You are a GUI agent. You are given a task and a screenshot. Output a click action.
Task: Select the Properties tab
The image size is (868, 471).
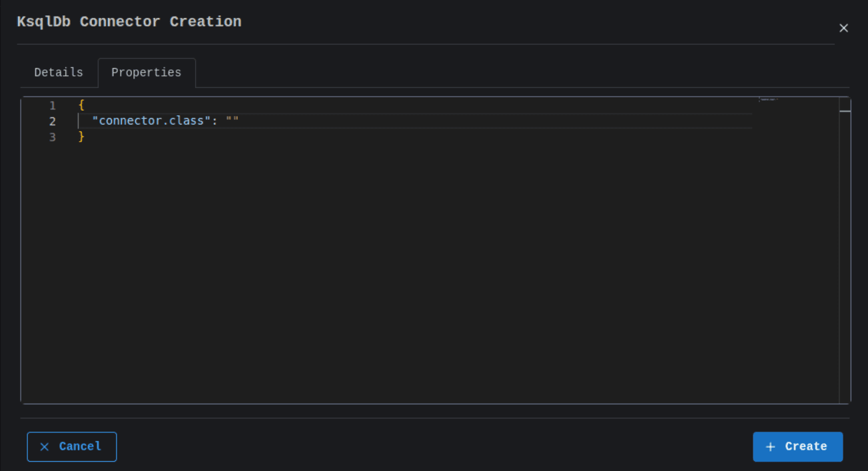(x=146, y=73)
